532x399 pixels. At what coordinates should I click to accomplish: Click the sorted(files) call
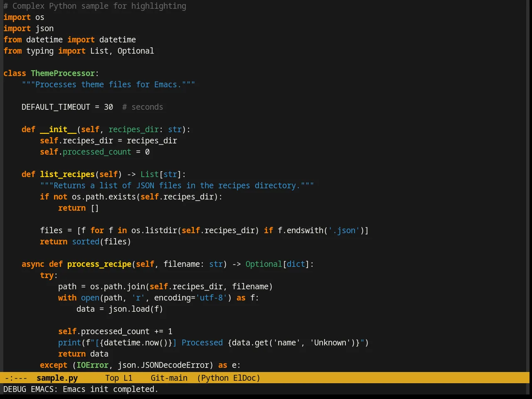point(101,241)
